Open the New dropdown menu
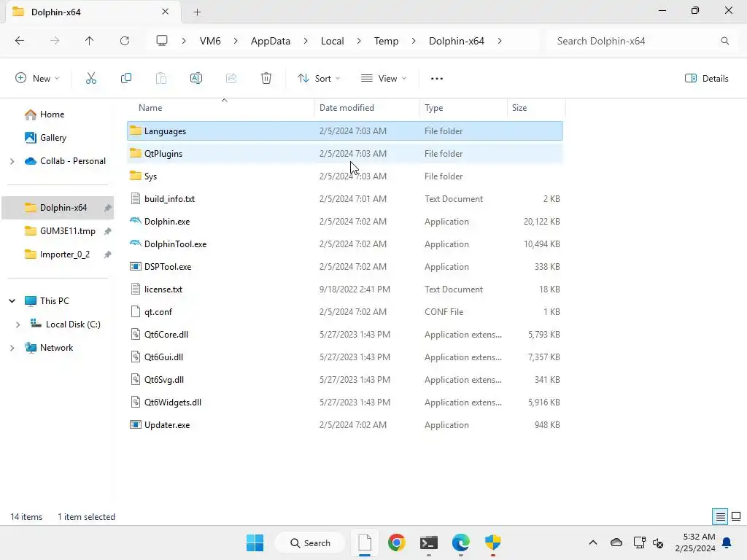This screenshot has width=747, height=560. [x=38, y=79]
